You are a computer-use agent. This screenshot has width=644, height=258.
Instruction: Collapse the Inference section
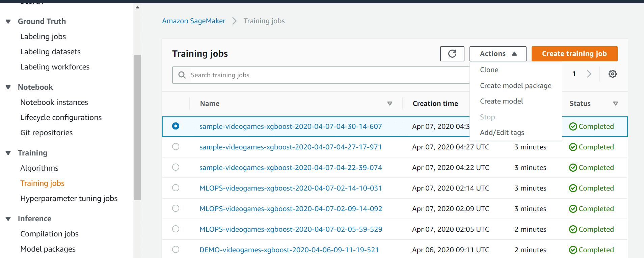8,219
